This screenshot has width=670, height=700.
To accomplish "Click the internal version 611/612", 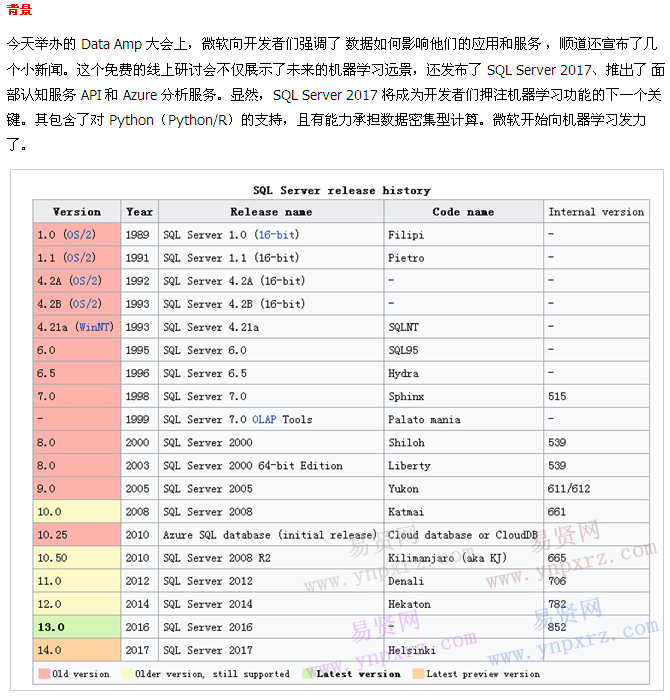I will [569, 489].
